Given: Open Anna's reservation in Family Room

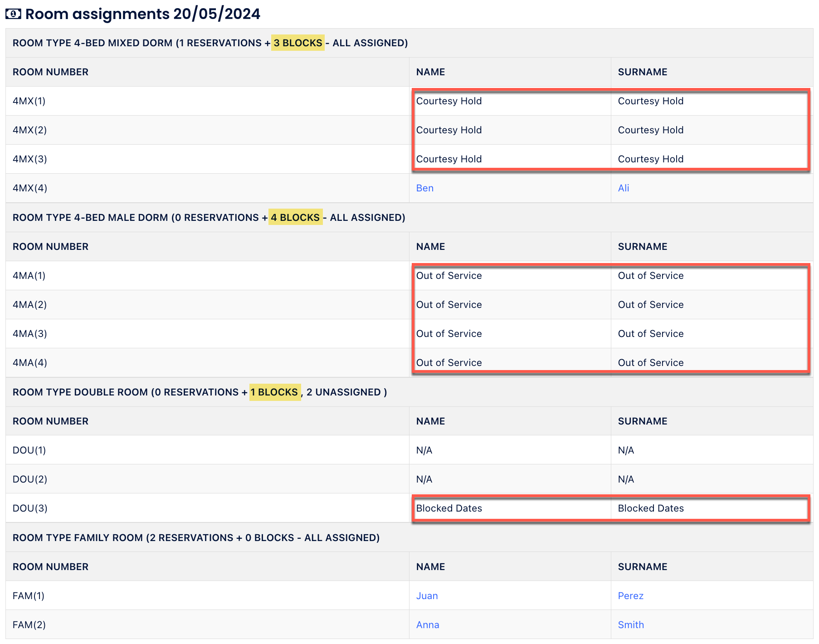Looking at the screenshot, I should tap(428, 624).
